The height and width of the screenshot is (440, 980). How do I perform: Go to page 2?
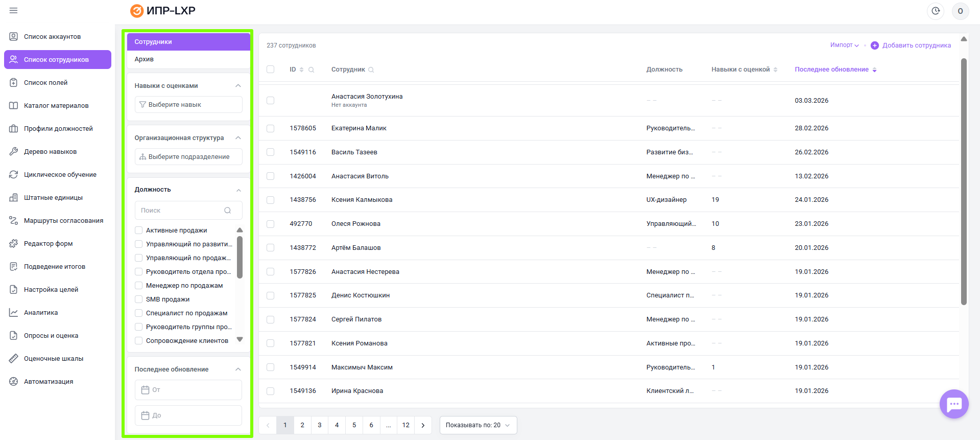[x=302, y=425]
